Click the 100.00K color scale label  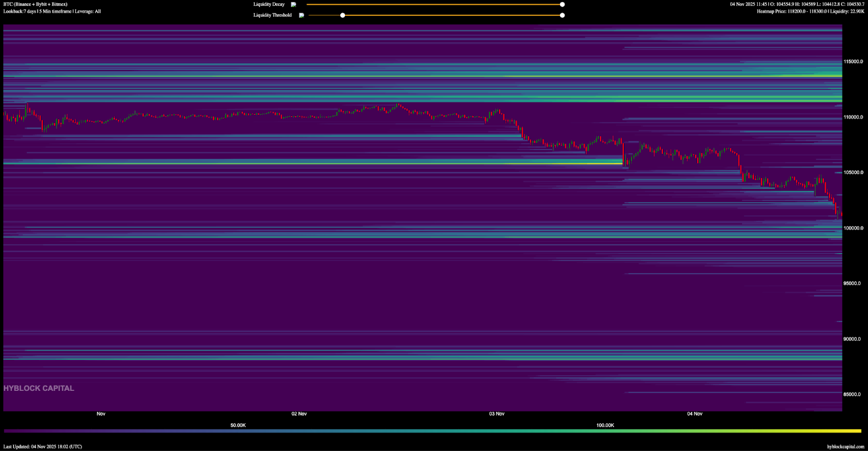tap(605, 425)
